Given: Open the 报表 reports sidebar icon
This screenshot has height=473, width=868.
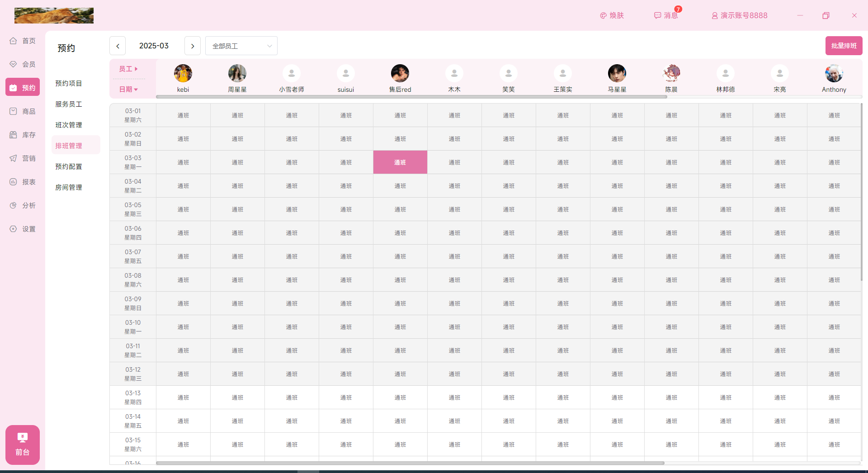Looking at the screenshot, I should pyautogui.click(x=13, y=182).
